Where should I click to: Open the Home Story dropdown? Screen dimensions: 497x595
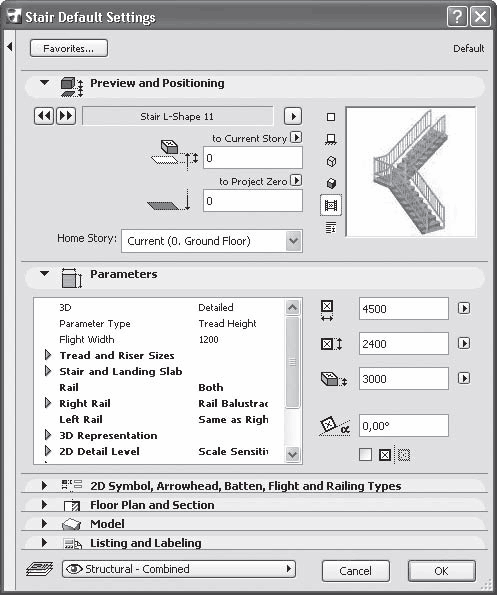[293, 241]
